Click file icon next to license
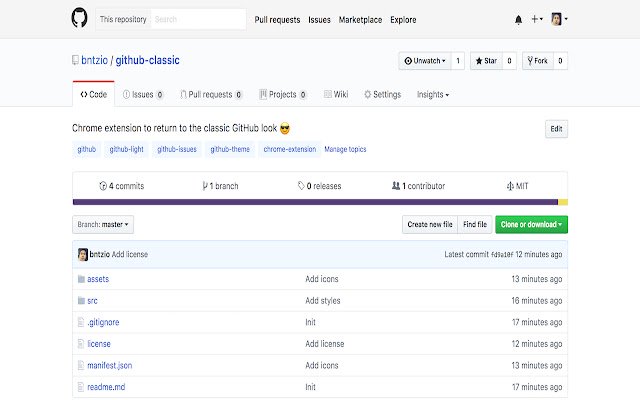This screenshot has height=400, width=640. [81, 344]
